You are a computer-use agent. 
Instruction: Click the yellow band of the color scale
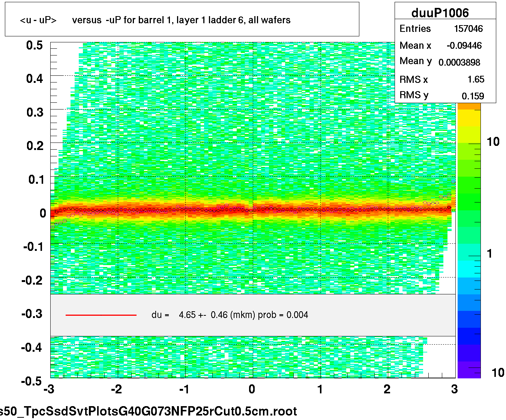point(469,118)
